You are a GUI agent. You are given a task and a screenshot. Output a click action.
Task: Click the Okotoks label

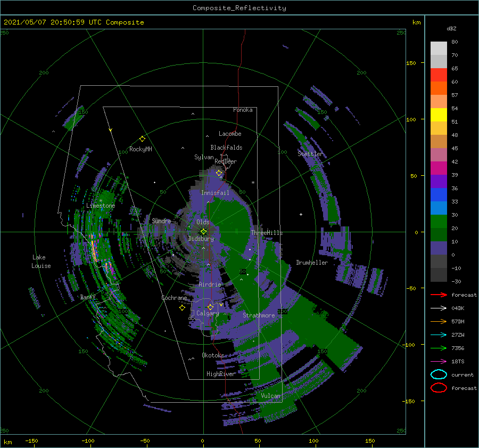click(213, 355)
